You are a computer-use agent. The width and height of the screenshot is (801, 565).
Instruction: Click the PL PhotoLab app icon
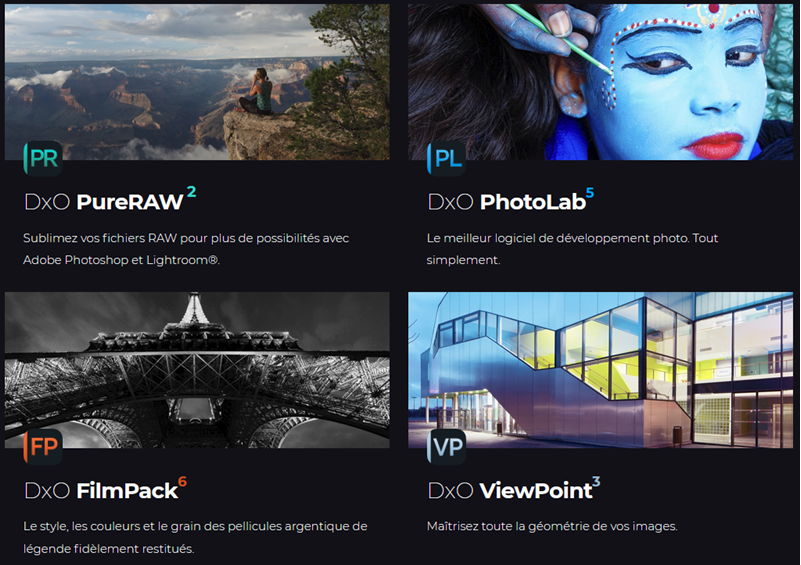pyautogui.click(x=446, y=159)
